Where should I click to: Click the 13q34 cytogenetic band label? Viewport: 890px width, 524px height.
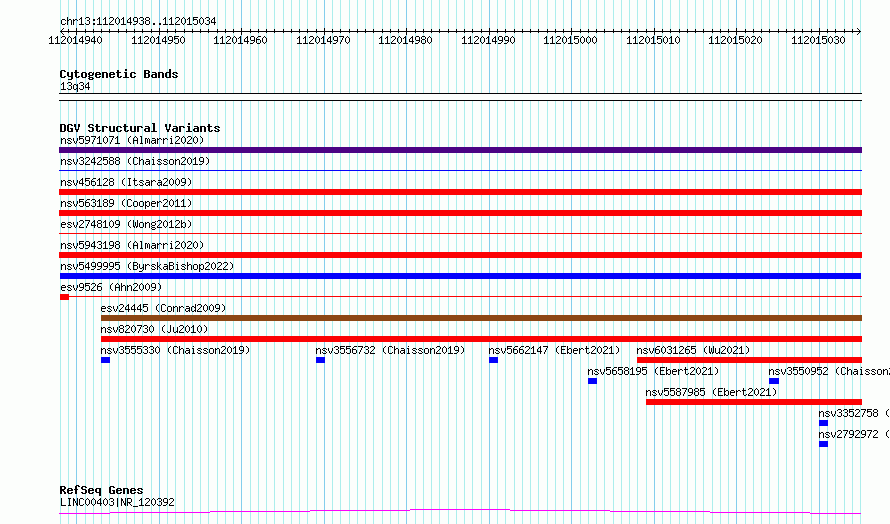click(x=75, y=86)
